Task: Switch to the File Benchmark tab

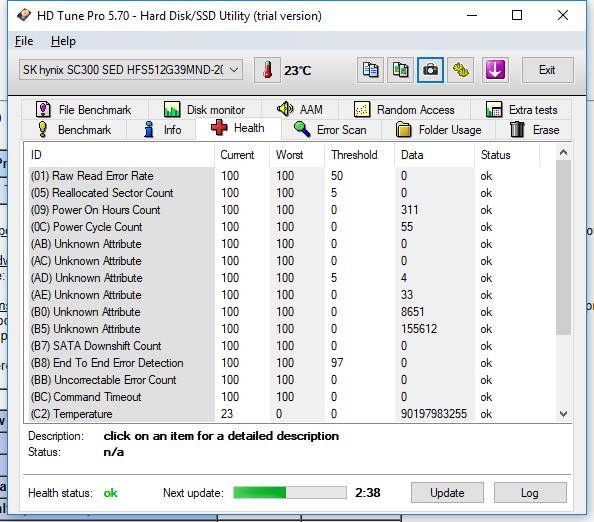Action: tap(84, 109)
